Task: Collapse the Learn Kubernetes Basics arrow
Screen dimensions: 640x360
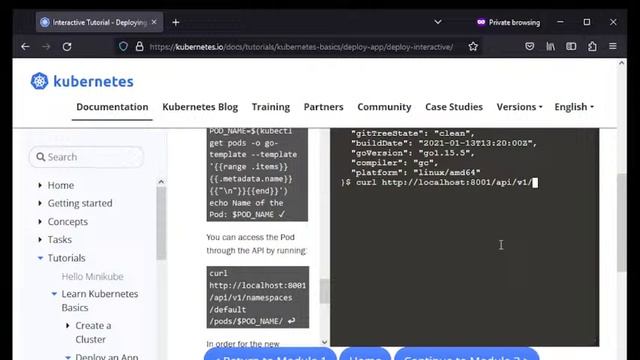Action: pyautogui.click(x=54, y=294)
